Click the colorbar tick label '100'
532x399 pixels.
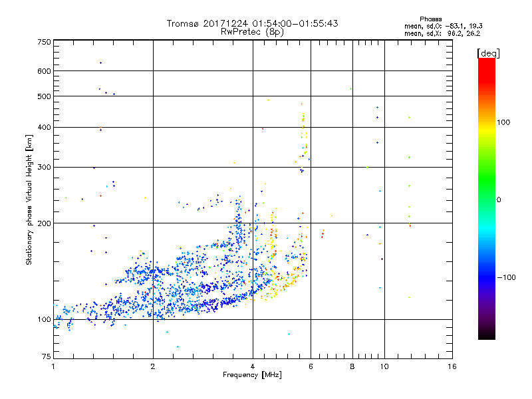tap(503, 122)
